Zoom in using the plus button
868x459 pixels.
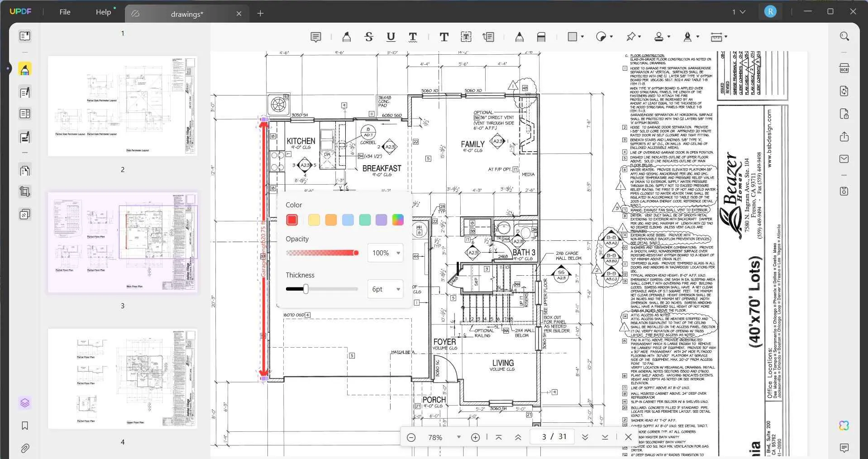pyautogui.click(x=475, y=437)
